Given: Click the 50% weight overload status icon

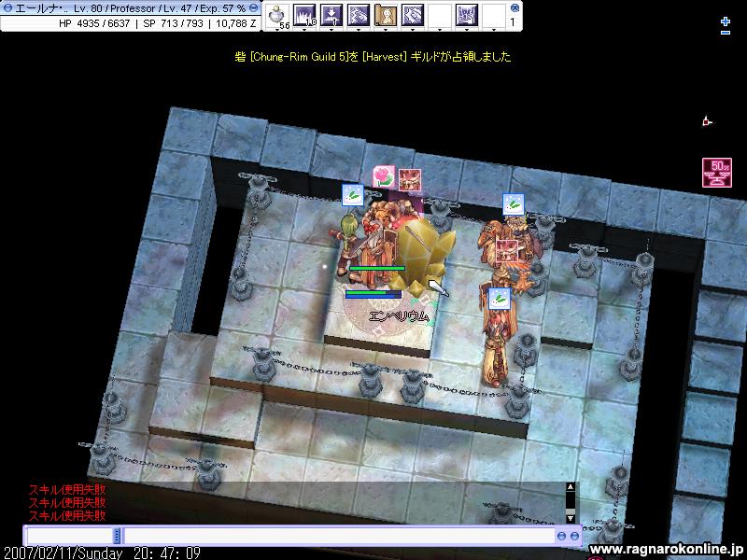Looking at the screenshot, I should coord(717,173).
